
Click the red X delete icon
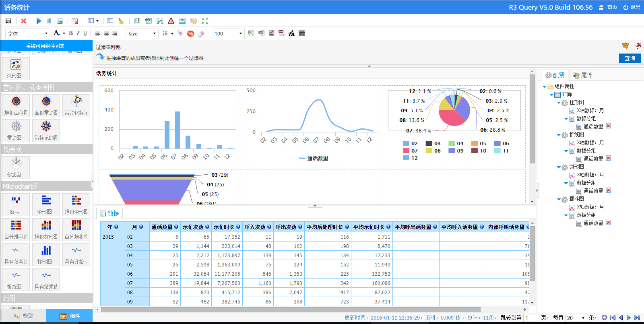pyautogui.click(x=24, y=21)
